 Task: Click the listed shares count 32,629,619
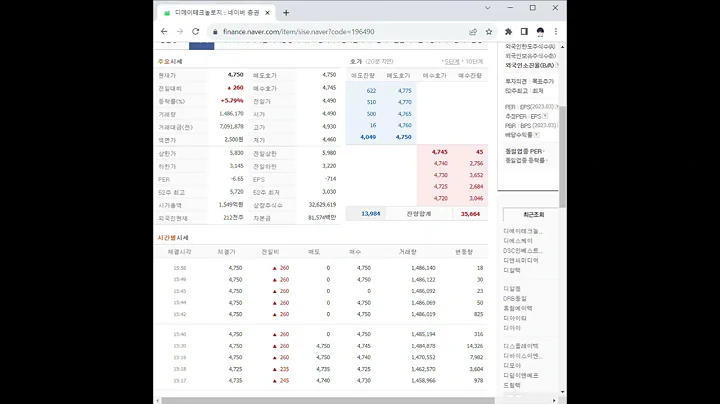(x=322, y=205)
